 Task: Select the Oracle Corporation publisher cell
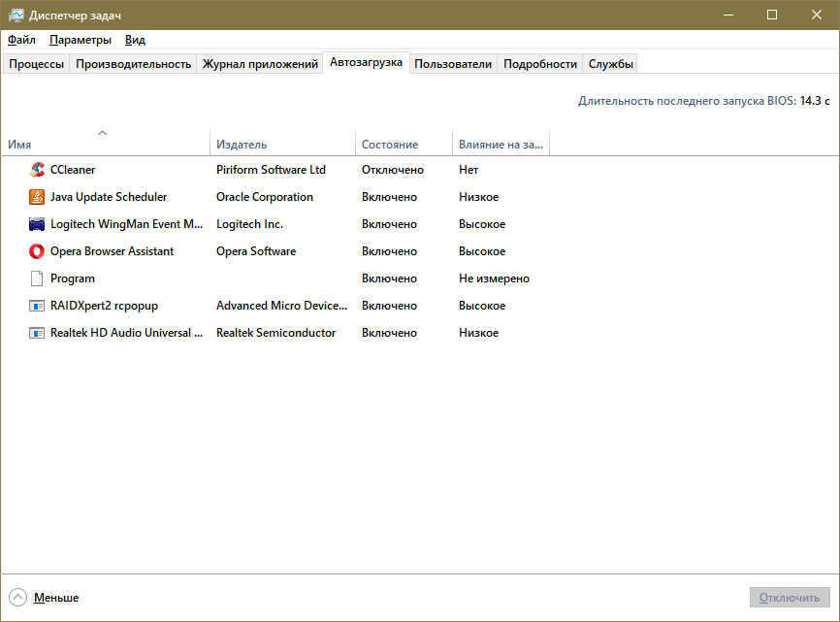pyautogui.click(x=265, y=197)
